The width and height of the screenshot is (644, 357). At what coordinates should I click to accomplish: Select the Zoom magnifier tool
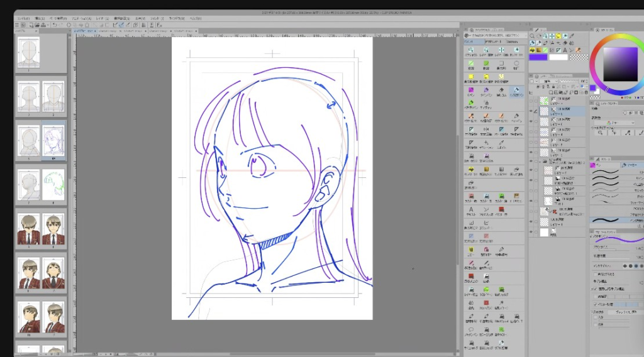pyautogui.click(x=532, y=36)
